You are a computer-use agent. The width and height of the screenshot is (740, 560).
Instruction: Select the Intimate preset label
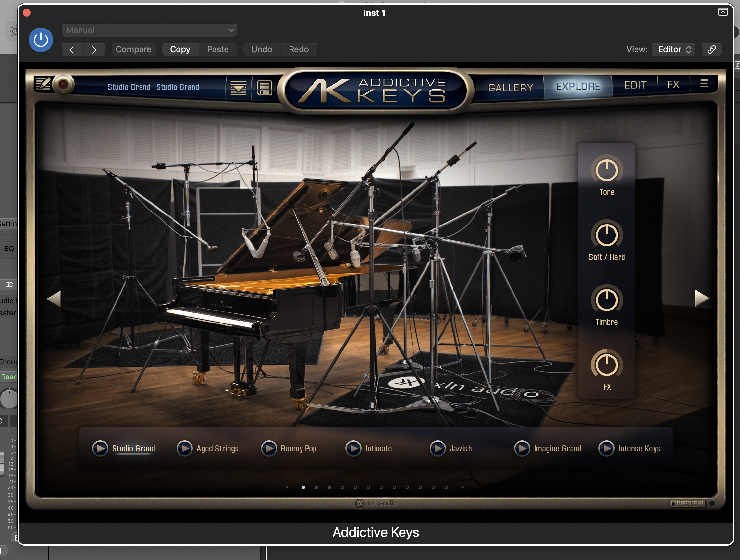click(x=378, y=449)
